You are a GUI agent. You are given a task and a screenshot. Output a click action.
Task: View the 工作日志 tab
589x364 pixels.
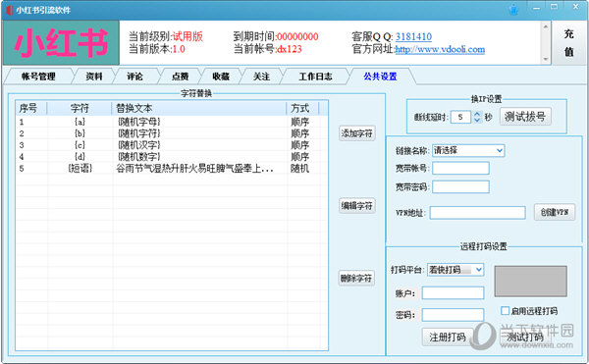click(315, 77)
